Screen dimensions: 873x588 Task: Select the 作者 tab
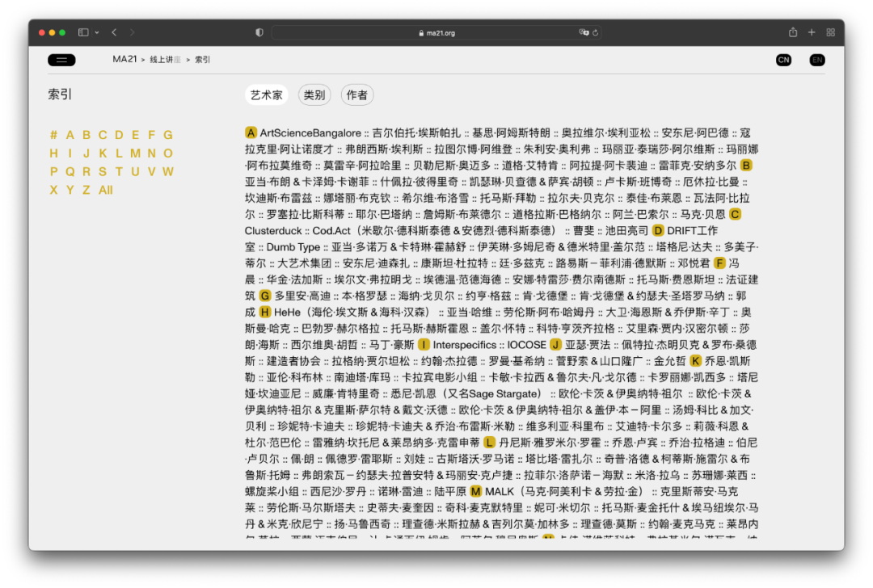click(x=357, y=95)
